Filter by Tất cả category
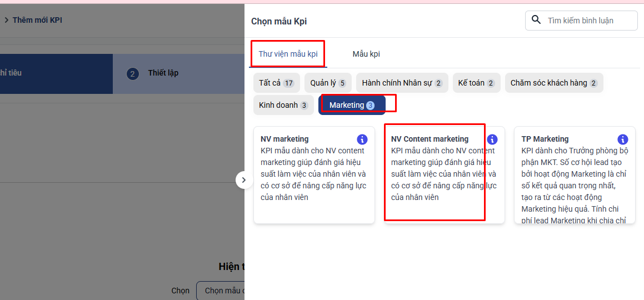This screenshot has height=300, width=644. pyautogui.click(x=276, y=83)
